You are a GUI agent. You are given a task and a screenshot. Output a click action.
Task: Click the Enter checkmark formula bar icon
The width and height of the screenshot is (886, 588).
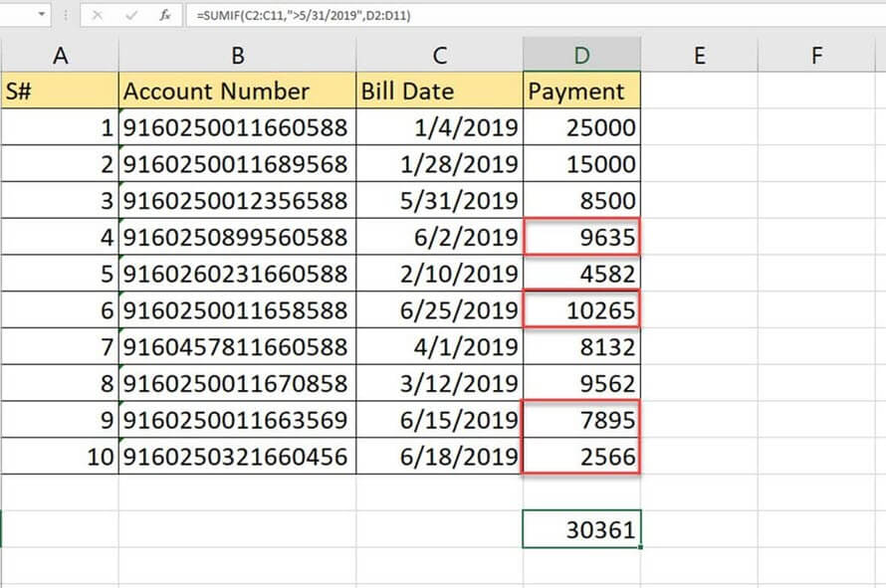(x=130, y=16)
